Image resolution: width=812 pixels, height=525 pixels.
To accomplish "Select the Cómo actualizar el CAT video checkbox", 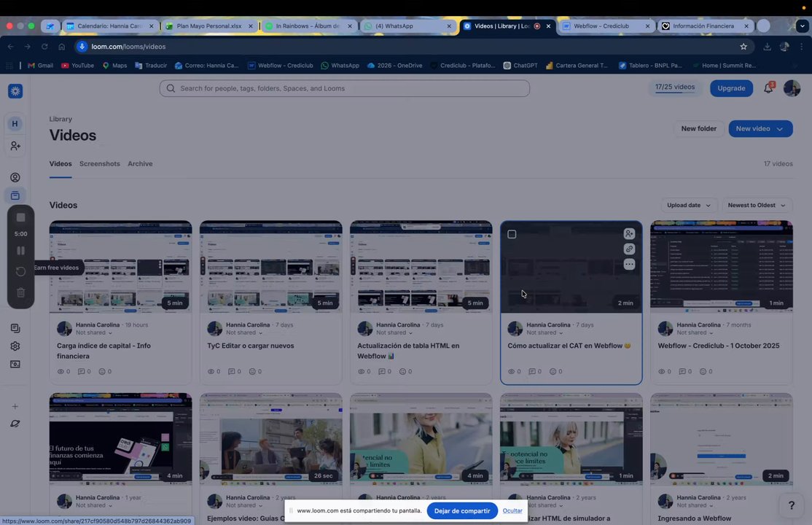I will (x=512, y=234).
